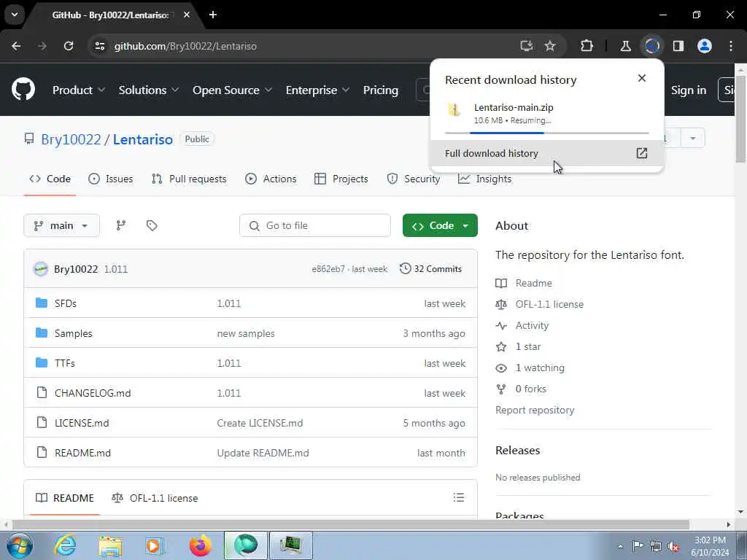Open the Chrome profile avatar
This screenshot has width=747, height=560.
[x=705, y=46]
